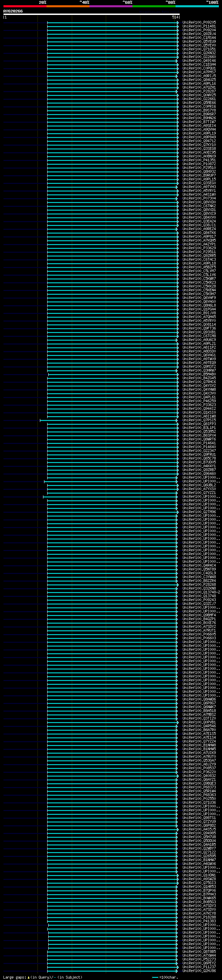Click hit label UniRef100_P18288
222x980 pixels.
[199, 917]
